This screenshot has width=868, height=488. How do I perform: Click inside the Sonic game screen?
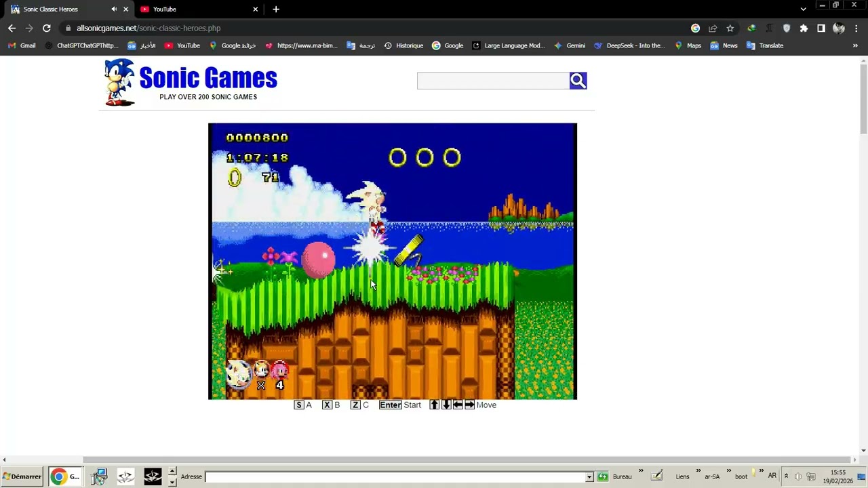[x=393, y=261]
